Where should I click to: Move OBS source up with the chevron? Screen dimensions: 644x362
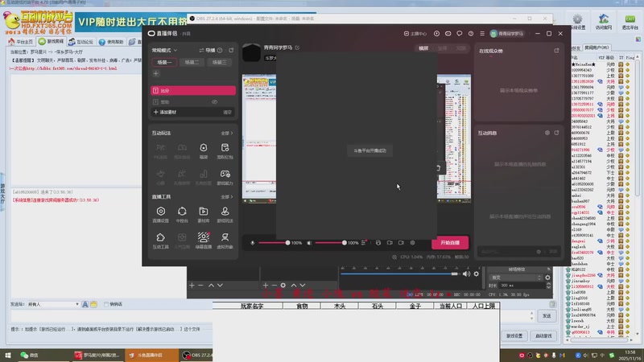tap(294, 286)
